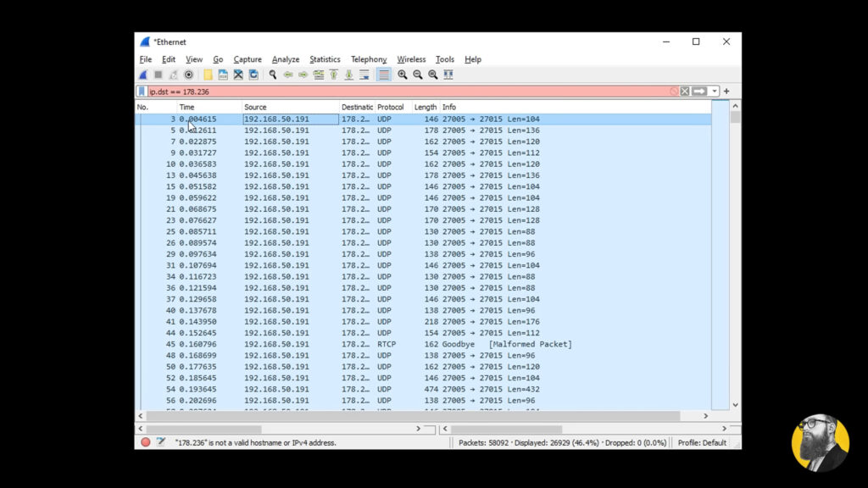Open a capture file with folder icon
Screen dimensions: 868x488
coord(209,75)
